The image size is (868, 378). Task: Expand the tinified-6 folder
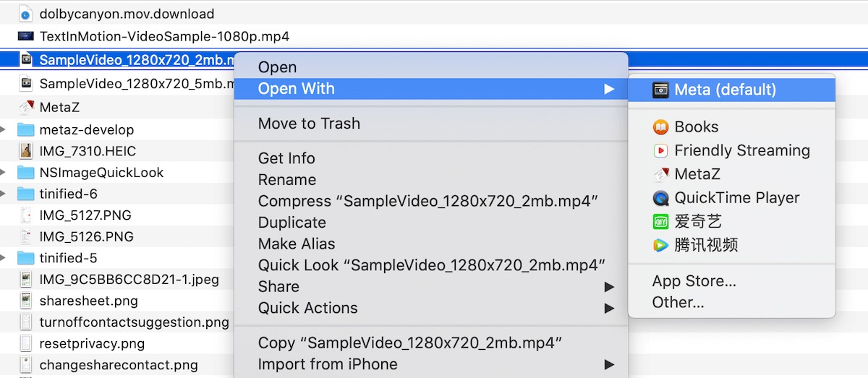click(x=4, y=194)
